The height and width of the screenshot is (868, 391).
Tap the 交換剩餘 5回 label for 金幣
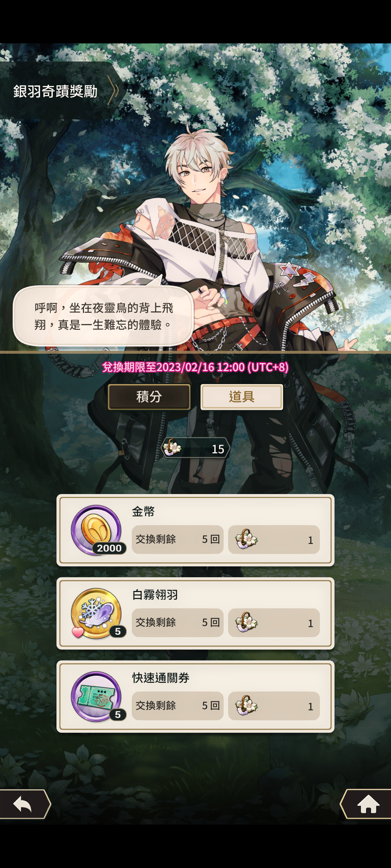[177, 539]
